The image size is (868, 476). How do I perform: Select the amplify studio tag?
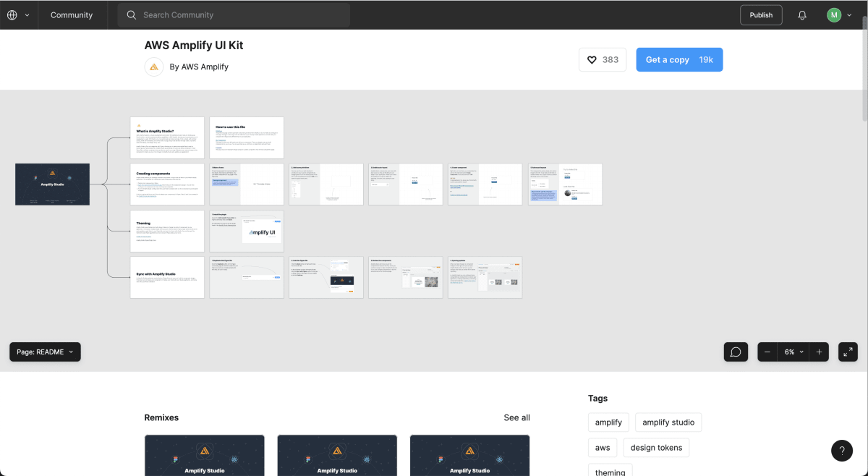[x=668, y=422]
